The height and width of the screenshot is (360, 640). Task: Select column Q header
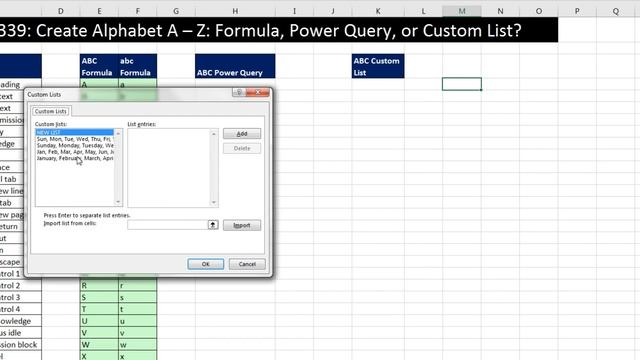(x=616, y=11)
